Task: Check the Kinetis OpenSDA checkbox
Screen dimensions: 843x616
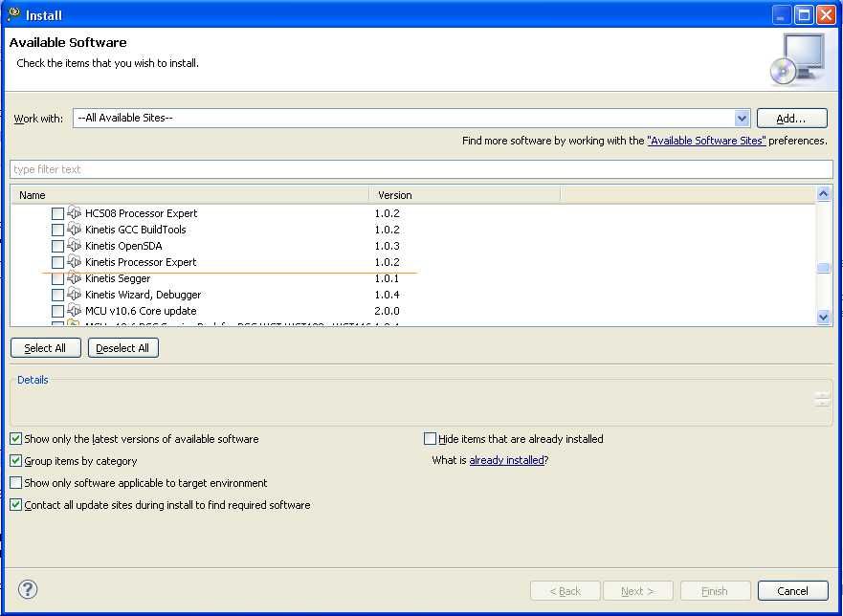Action: pyautogui.click(x=57, y=246)
